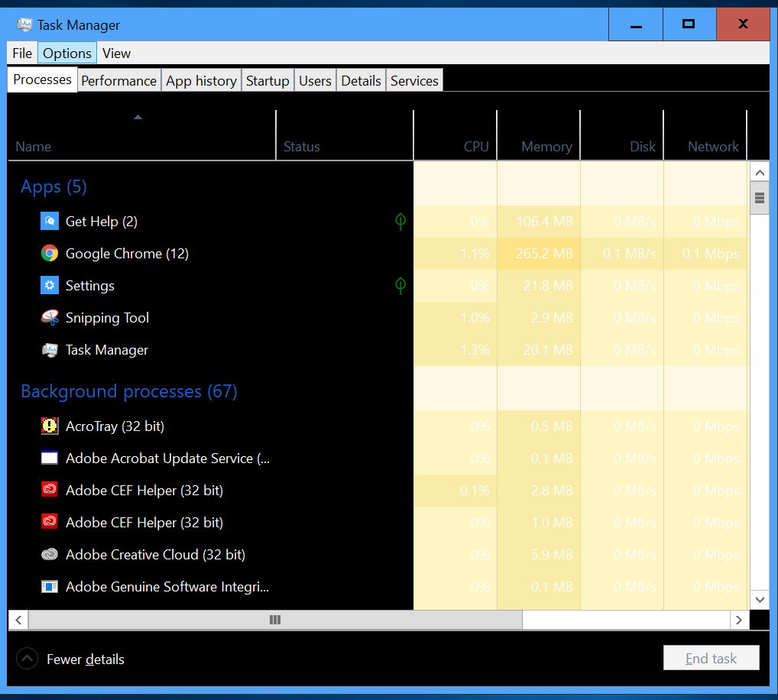This screenshot has height=700, width=778.
Task: Click the horizontal scrollbar thumb
Action: point(275,620)
